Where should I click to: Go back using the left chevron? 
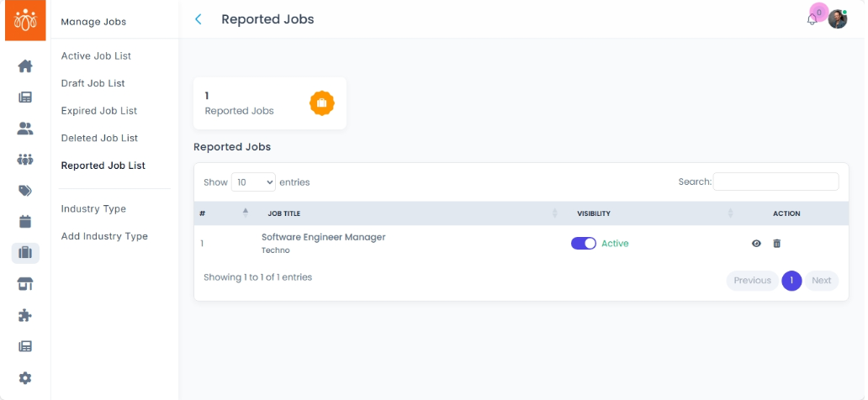click(x=198, y=19)
